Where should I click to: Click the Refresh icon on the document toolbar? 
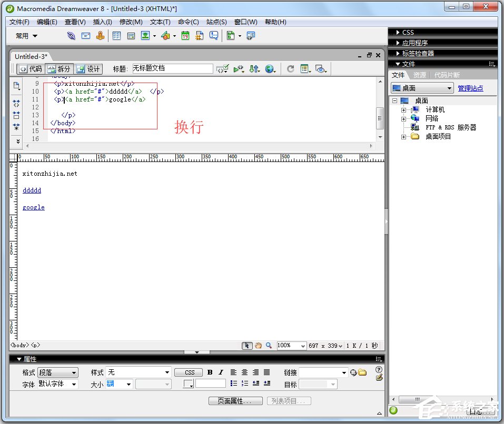291,68
